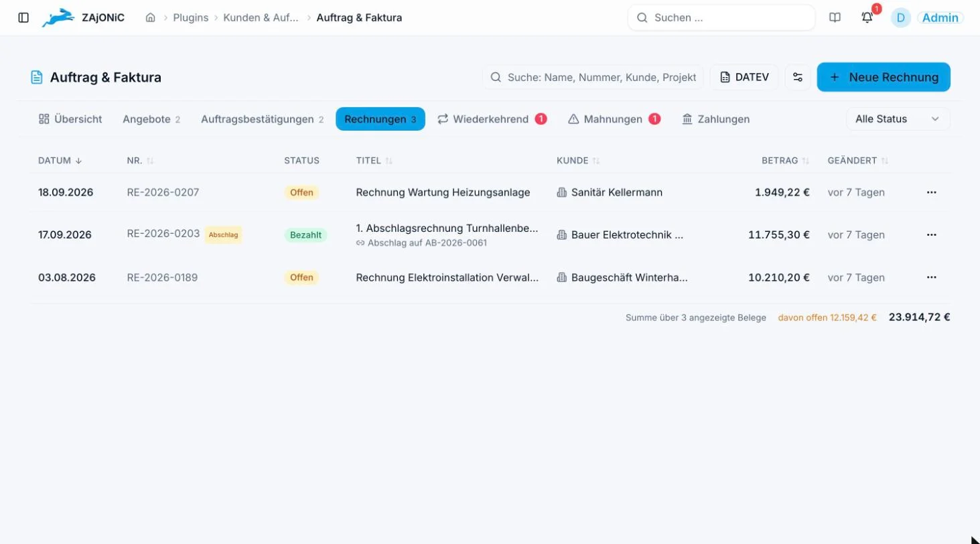The image size is (980, 544).
Task: Sort table by Kunde column
Action: click(x=578, y=161)
